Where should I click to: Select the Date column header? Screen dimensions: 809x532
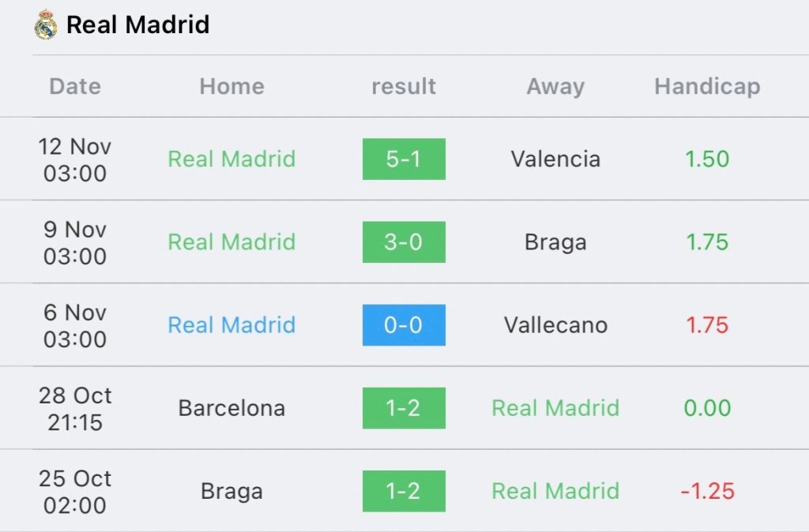tap(75, 86)
